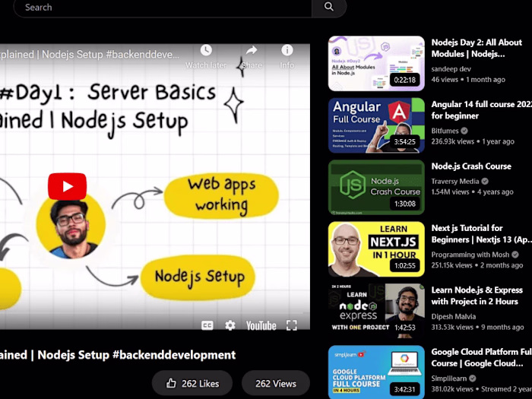Click the 262 Likes button

pos(192,383)
